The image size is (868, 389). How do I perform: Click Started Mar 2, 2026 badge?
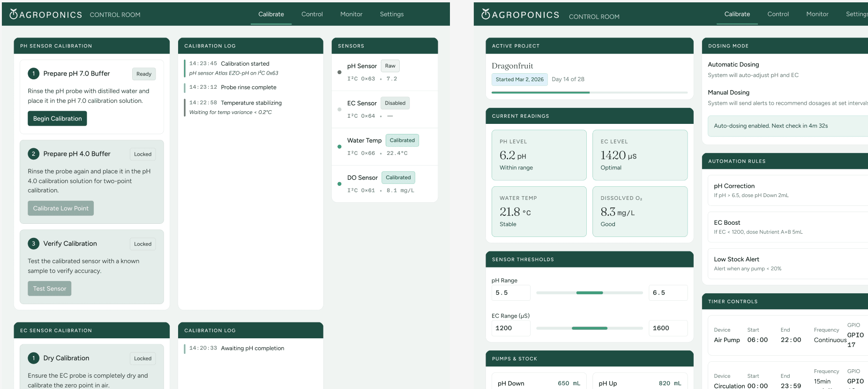coord(520,79)
